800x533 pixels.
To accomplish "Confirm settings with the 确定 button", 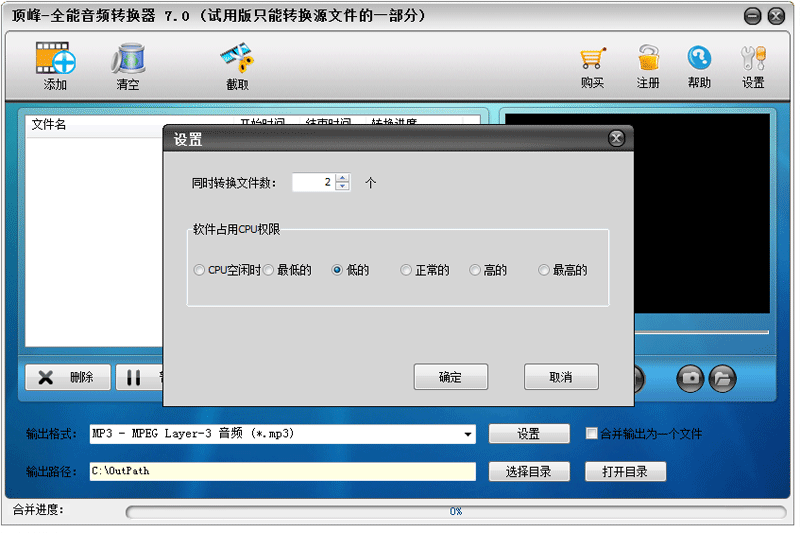I will (451, 377).
